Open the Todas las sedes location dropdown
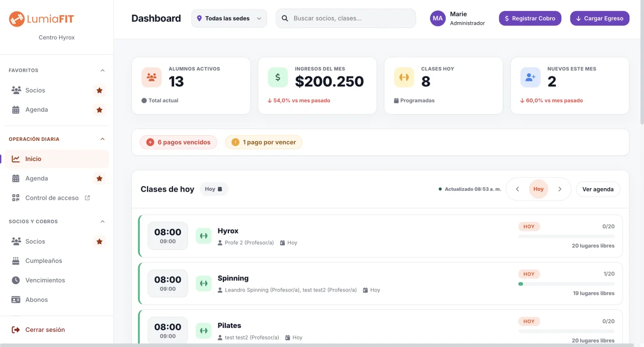644x347 pixels. pyautogui.click(x=229, y=19)
